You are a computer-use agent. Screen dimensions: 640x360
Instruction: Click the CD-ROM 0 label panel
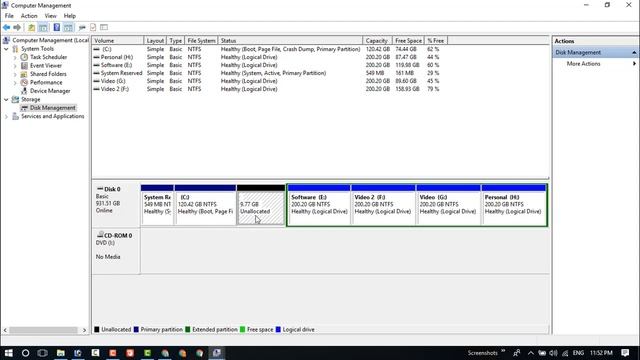coord(116,251)
